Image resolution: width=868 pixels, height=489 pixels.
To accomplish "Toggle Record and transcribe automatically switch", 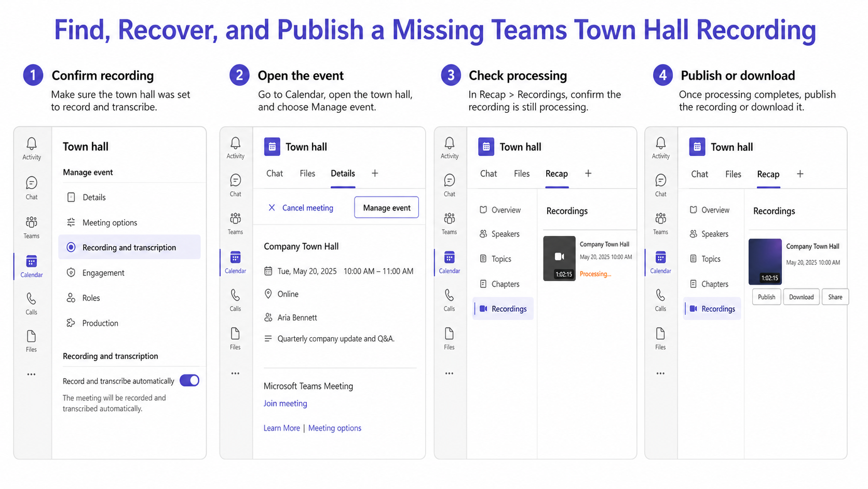I will [x=189, y=380].
